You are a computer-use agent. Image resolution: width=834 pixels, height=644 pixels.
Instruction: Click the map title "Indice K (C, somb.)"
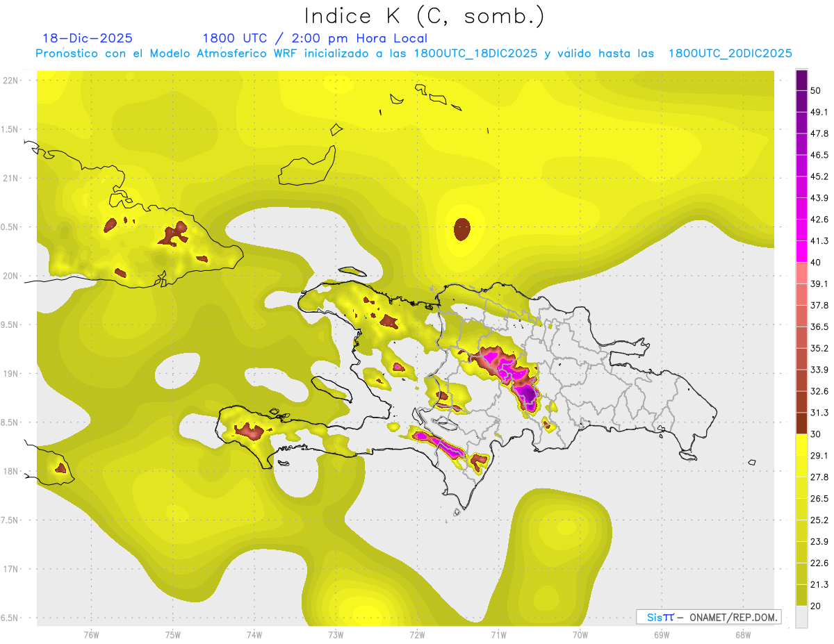[424, 16]
